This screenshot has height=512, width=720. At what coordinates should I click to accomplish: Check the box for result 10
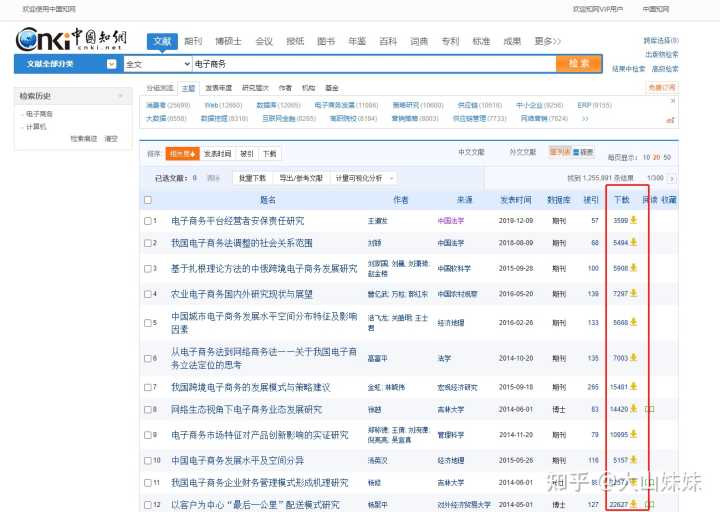pyautogui.click(x=148, y=460)
